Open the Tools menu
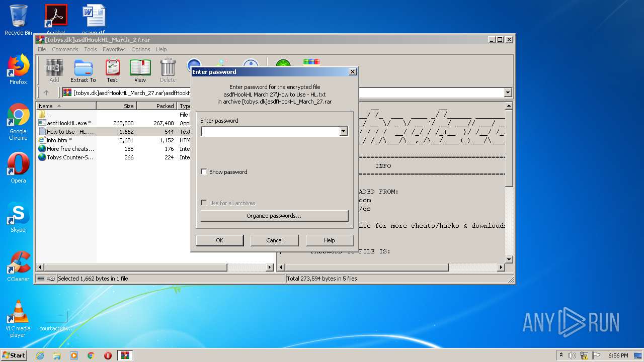This screenshot has height=362, width=644. [91, 49]
